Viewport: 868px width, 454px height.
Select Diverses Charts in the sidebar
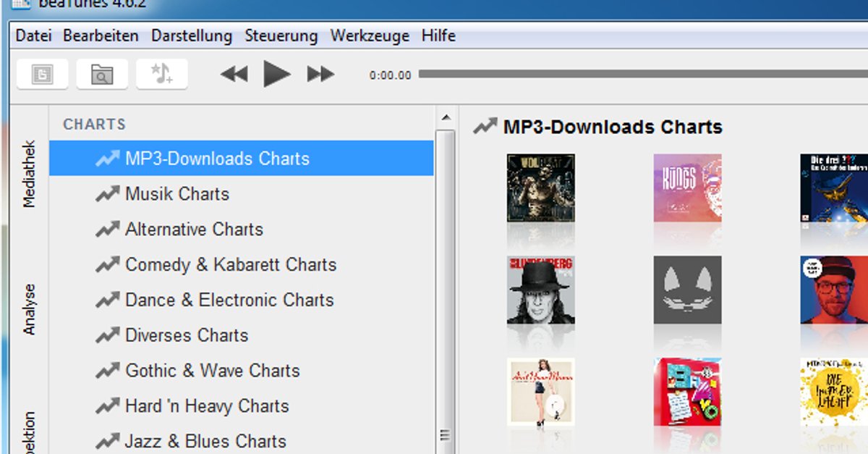point(242,335)
